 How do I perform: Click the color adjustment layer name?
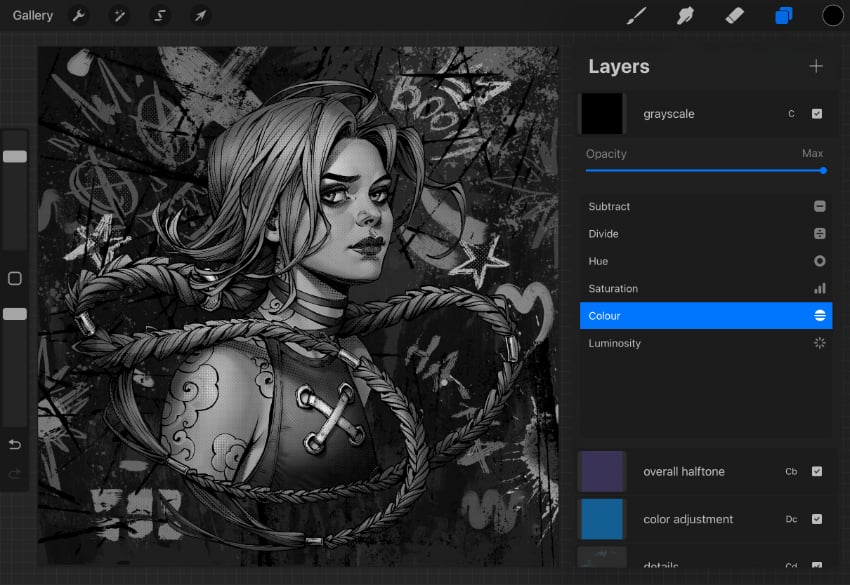click(688, 519)
